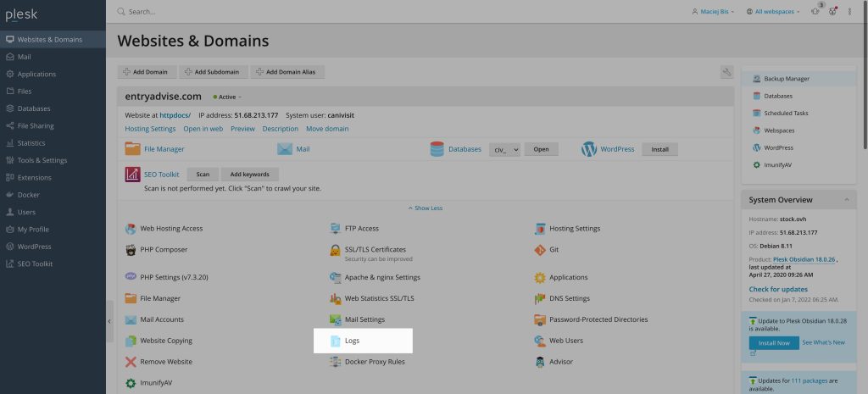Image resolution: width=868 pixels, height=394 pixels.
Task: Collapse the left sidebar with the arrow handle
Action: tap(109, 321)
